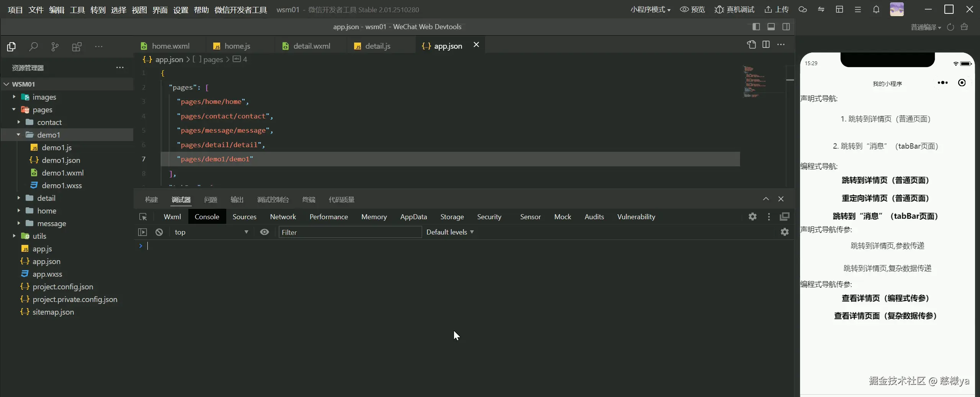Click the console Filter input field
Screen dimensions: 980x397
point(350,232)
